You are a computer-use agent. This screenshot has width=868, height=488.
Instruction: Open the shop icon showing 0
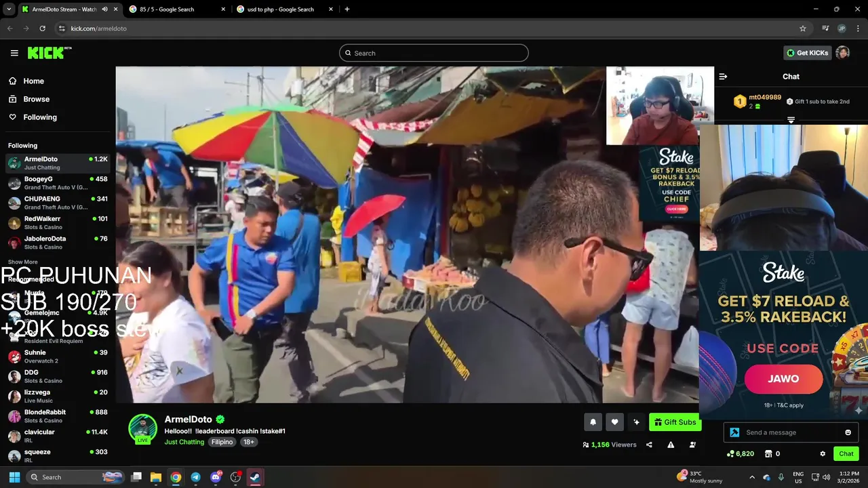click(772, 453)
